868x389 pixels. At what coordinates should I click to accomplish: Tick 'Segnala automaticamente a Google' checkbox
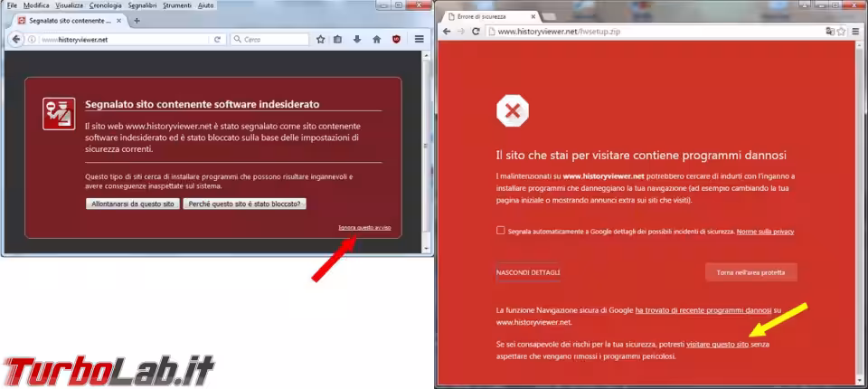[500, 231]
